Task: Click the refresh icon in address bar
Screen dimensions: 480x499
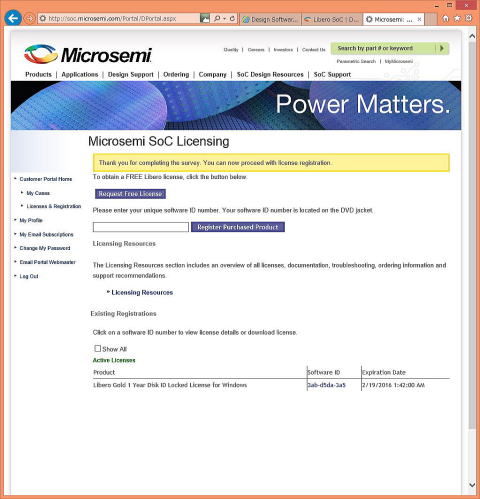Action: coord(232,18)
